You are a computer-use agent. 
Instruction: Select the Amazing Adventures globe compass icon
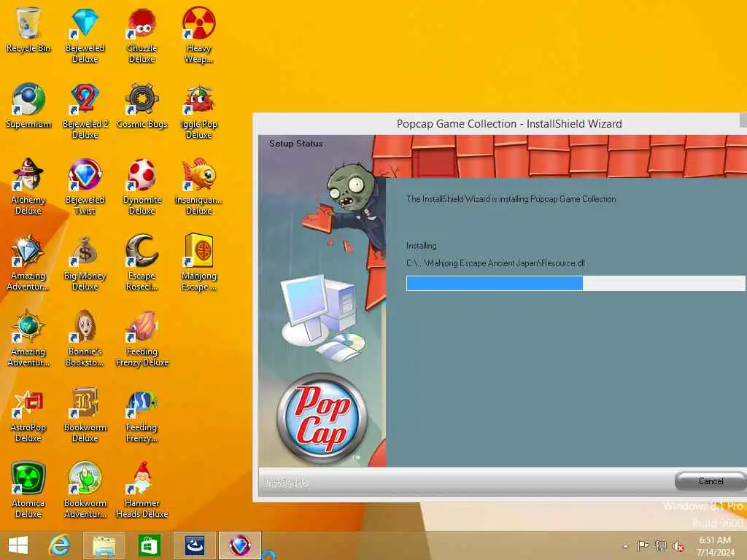[x=28, y=338]
